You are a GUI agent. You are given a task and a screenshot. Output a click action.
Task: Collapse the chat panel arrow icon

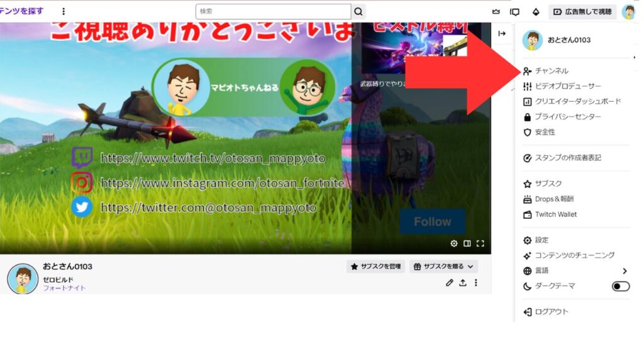[502, 34]
